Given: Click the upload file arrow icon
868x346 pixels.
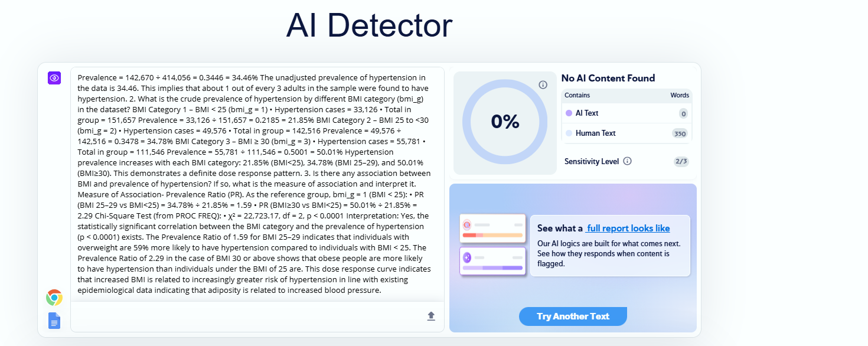Looking at the screenshot, I should point(431,316).
